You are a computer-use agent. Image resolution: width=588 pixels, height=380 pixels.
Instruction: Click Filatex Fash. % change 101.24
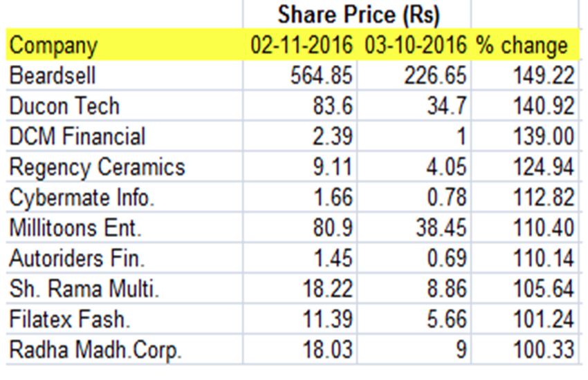coord(544,321)
